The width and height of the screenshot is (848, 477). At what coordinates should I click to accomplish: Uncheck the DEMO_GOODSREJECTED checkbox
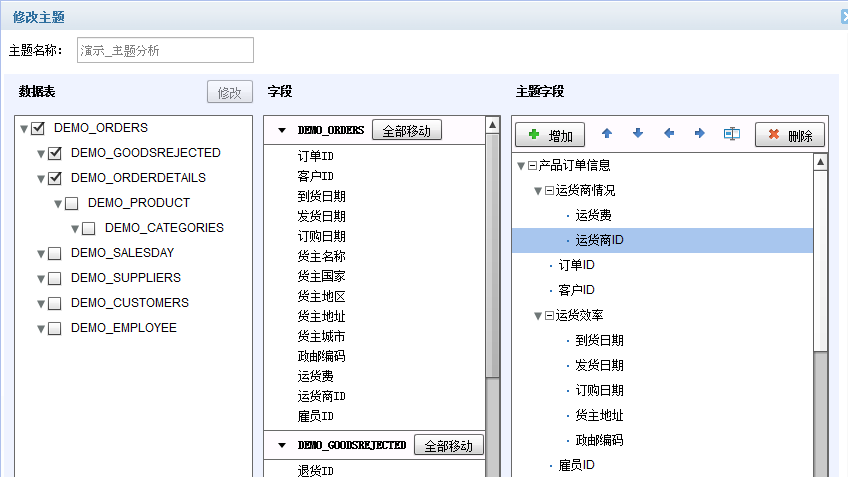click(55, 153)
